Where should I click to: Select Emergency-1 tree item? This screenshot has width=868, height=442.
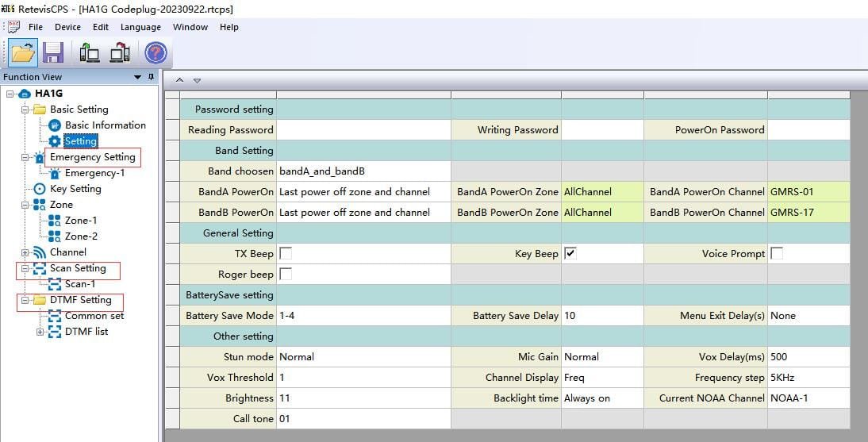[x=94, y=173]
